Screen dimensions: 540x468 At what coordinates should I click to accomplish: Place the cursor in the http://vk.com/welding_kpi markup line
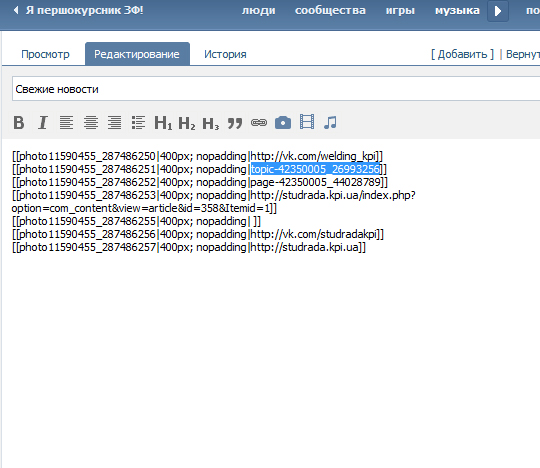197,156
